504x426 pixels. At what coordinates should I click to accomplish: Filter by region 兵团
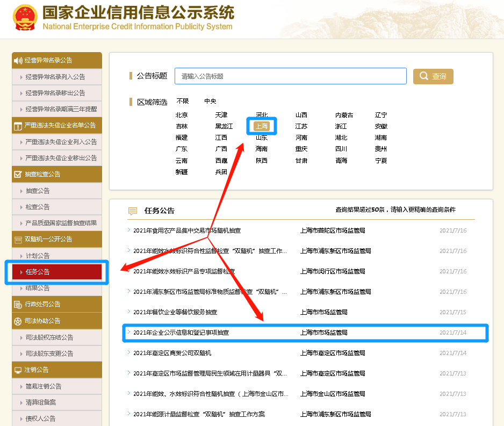coord(221,172)
